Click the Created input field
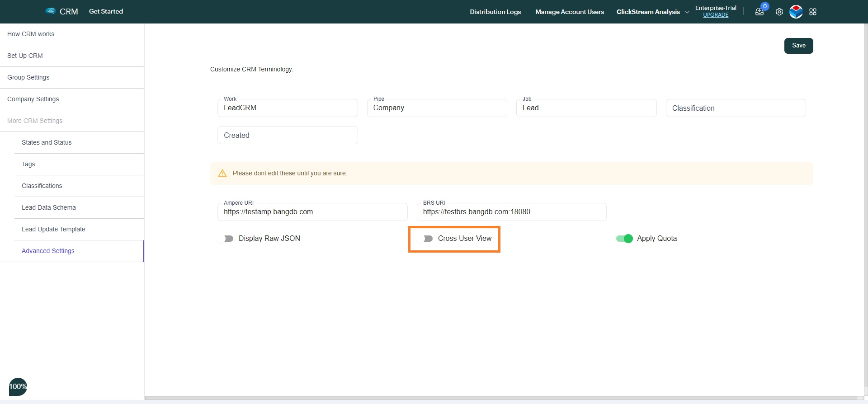The image size is (868, 404). pyautogui.click(x=288, y=135)
